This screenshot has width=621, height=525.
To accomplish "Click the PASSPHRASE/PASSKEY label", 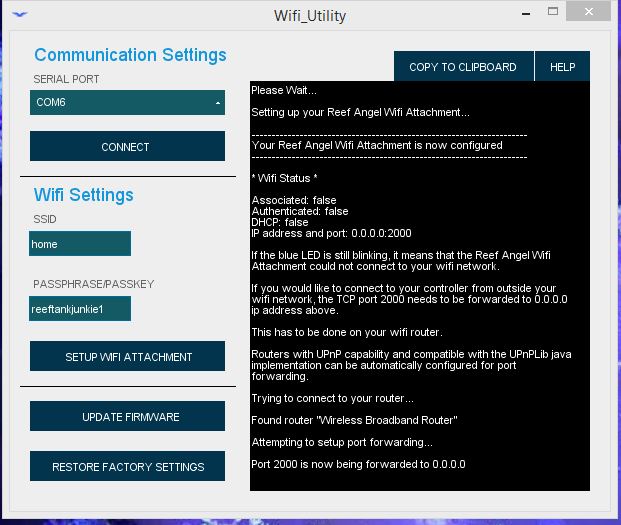I will 93,284.
